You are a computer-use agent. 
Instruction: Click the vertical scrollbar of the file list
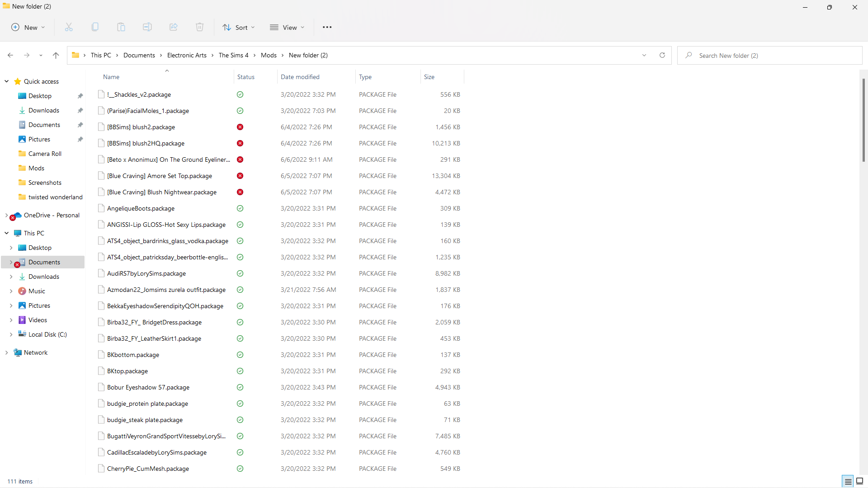[x=863, y=120]
